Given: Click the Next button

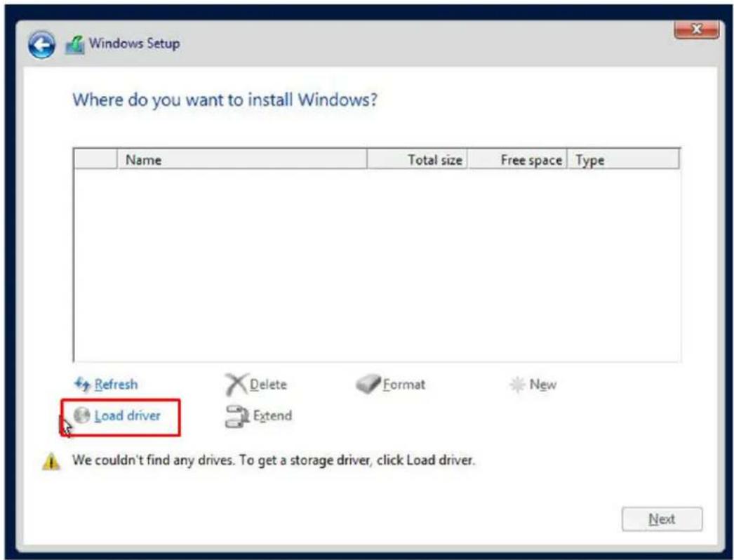Looking at the screenshot, I should (662, 519).
